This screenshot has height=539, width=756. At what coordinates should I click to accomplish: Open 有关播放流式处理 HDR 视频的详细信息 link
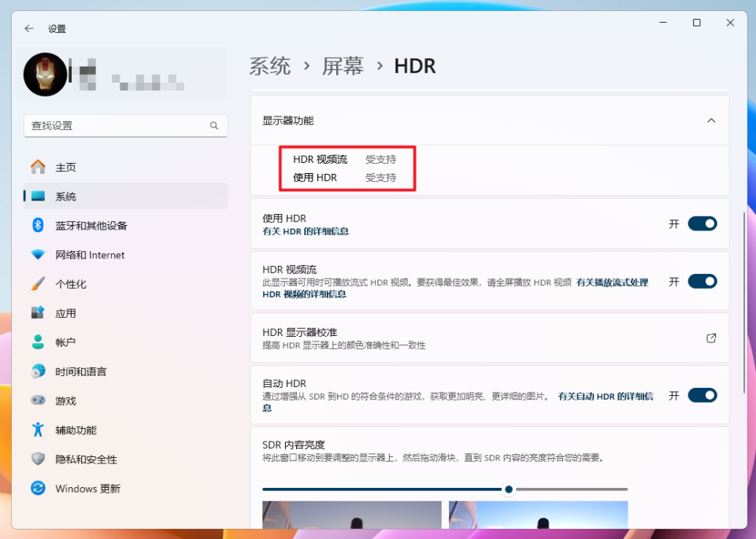click(613, 282)
